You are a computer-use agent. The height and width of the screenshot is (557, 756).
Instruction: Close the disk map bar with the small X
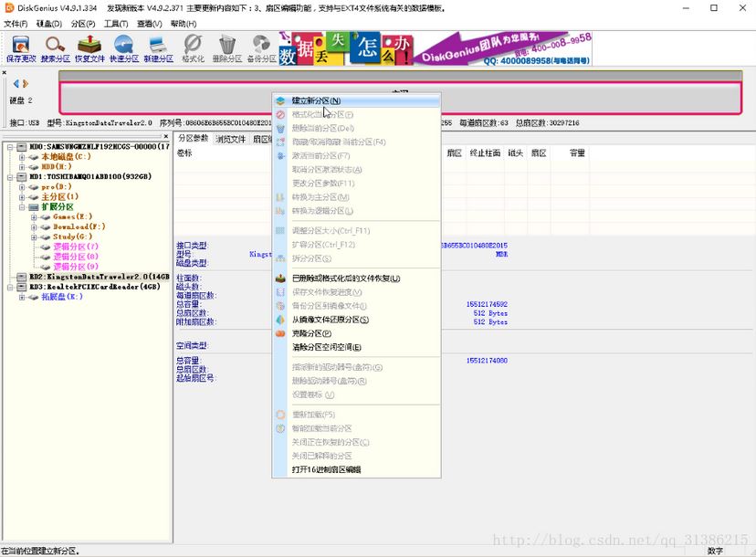(5, 73)
